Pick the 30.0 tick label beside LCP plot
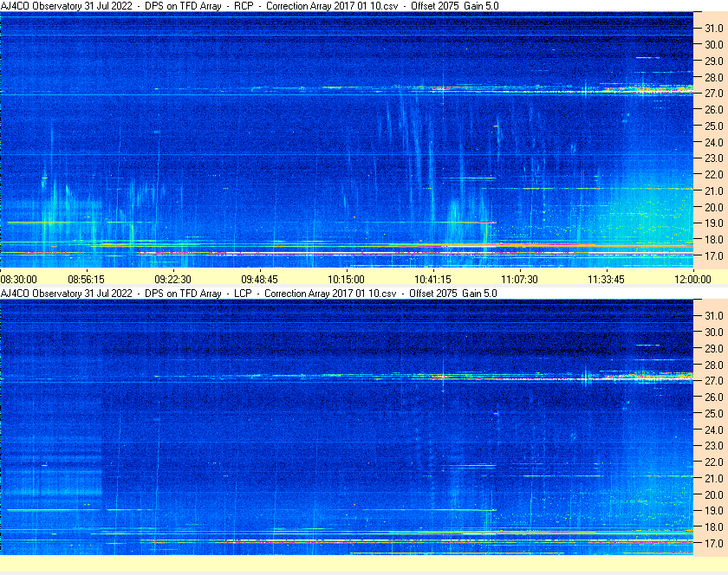This screenshot has height=575, width=728. point(714,332)
